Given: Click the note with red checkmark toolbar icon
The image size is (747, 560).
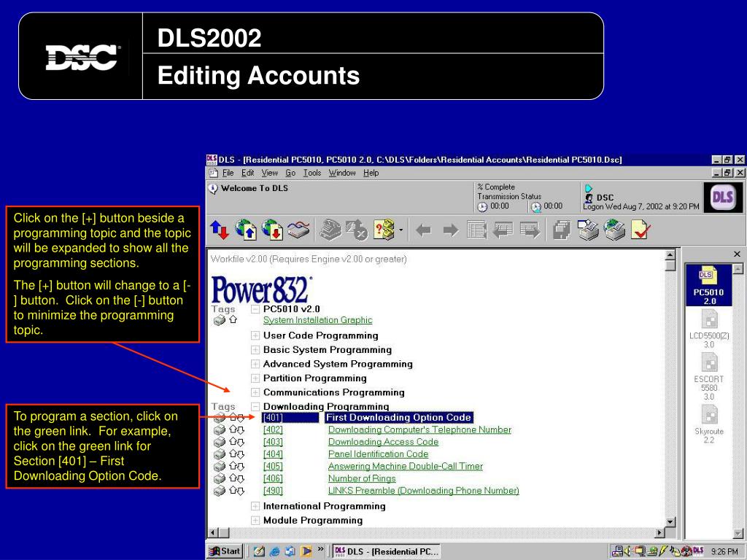Looking at the screenshot, I should [640, 230].
